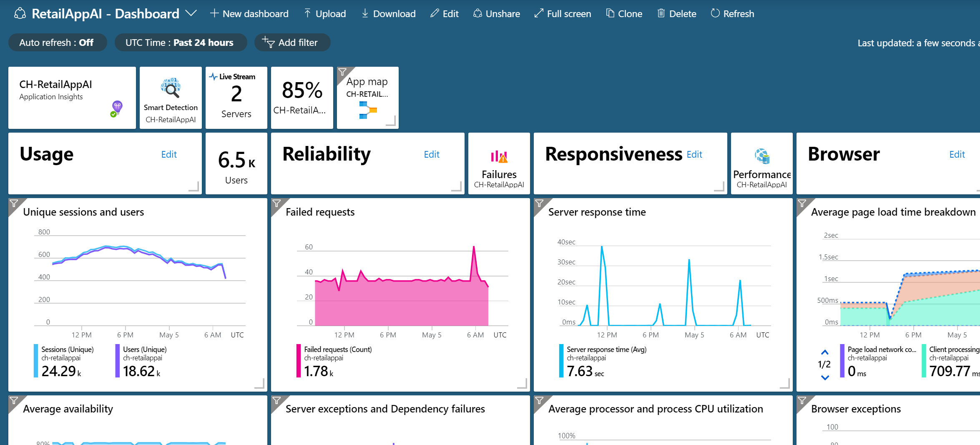Click the filter icon on Failed requests
This screenshot has width=980, height=445.
pos(276,204)
